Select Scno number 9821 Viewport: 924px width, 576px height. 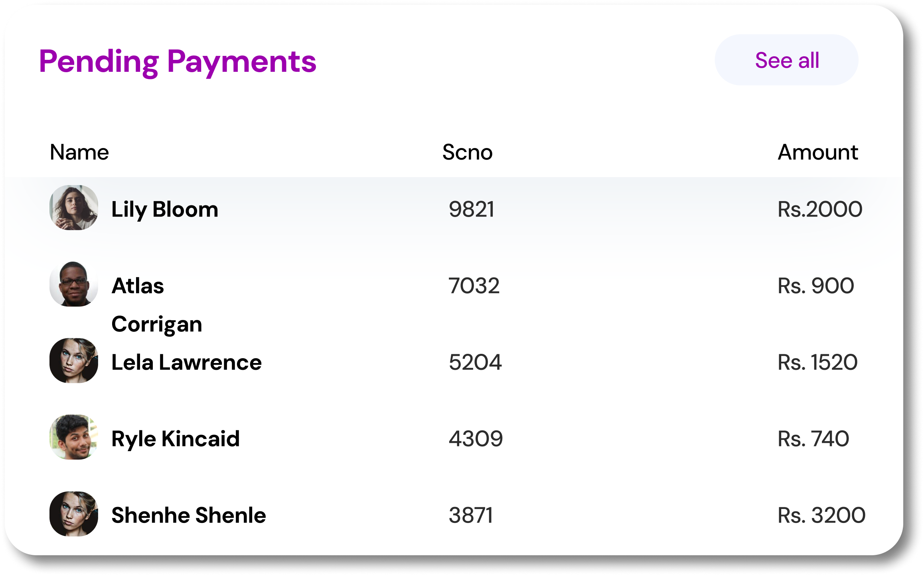tap(472, 209)
